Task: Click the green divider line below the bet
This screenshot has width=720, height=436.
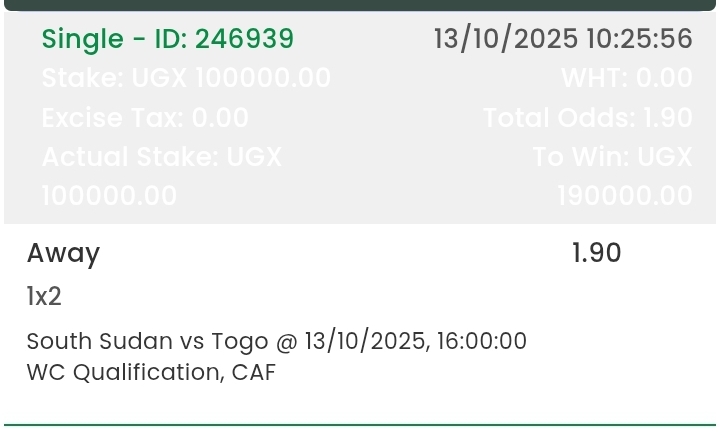Action: coord(360,425)
